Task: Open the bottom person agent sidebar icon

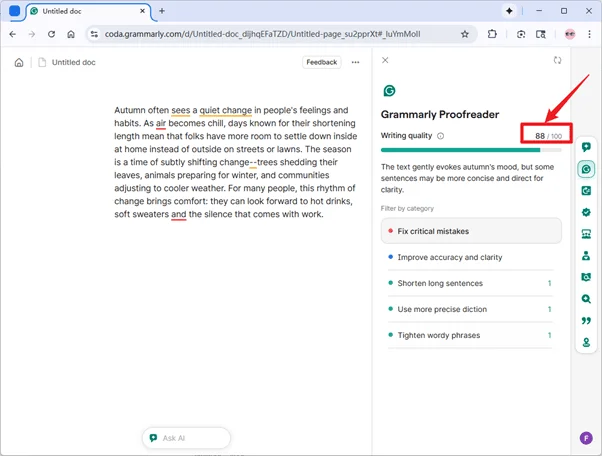Action: [x=586, y=342]
